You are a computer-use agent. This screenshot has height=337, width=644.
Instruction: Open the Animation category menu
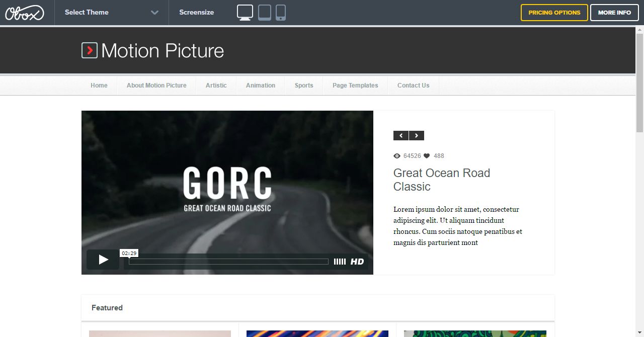pyautogui.click(x=261, y=86)
